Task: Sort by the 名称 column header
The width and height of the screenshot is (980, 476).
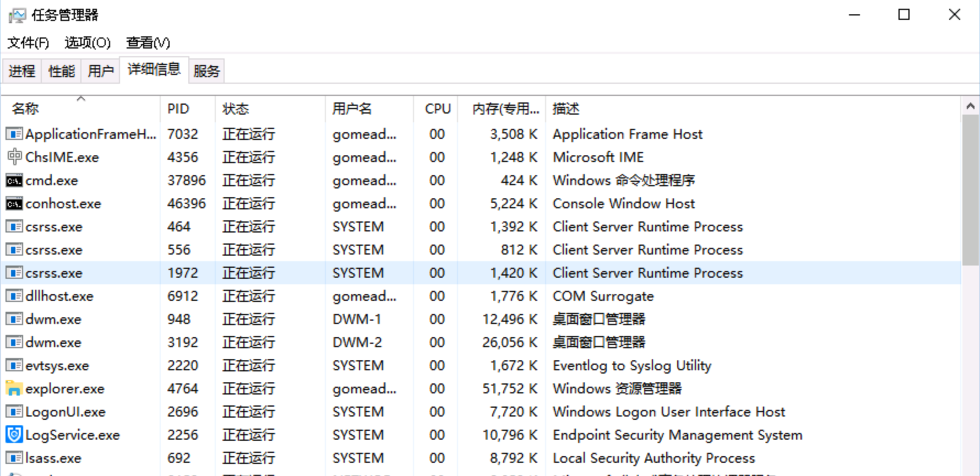Action: (25, 109)
